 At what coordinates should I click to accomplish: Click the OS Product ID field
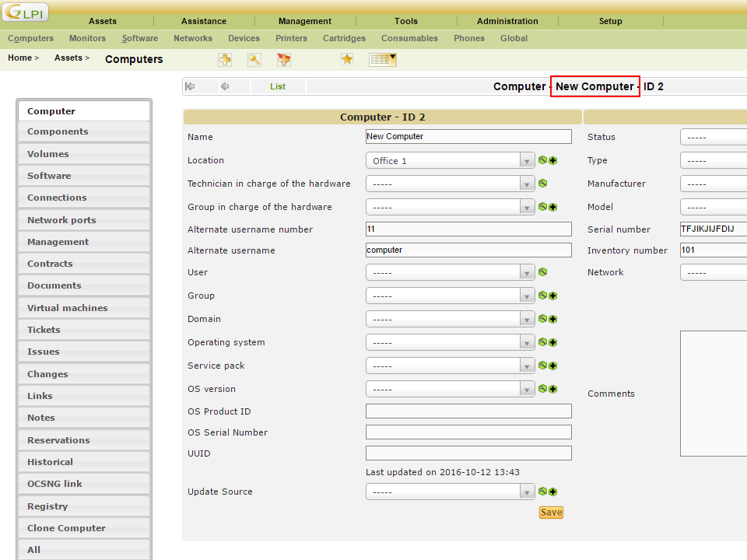tap(468, 411)
